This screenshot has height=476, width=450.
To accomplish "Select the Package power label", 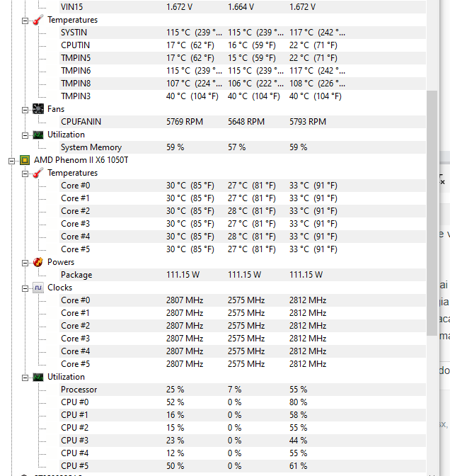I will (x=76, y=275).
